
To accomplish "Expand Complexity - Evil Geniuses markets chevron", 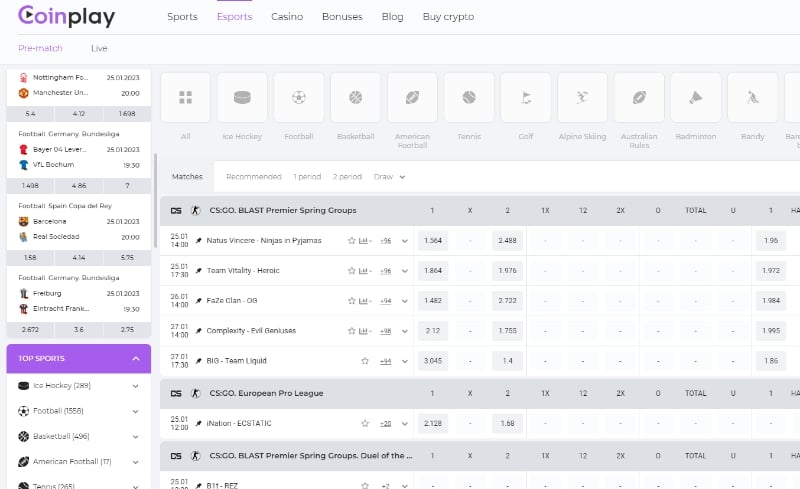I will coord(405,331).
